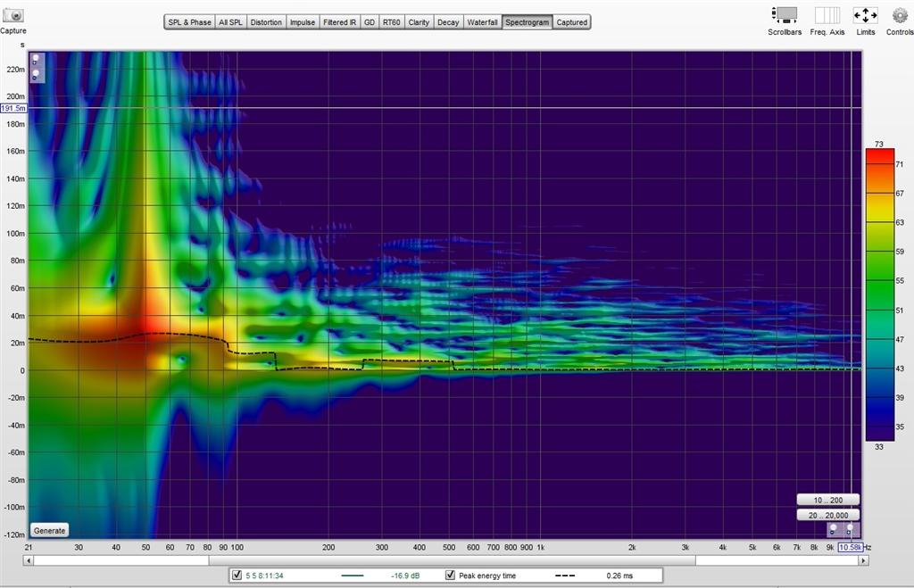Select the RT60 tab

click(391, 22)
